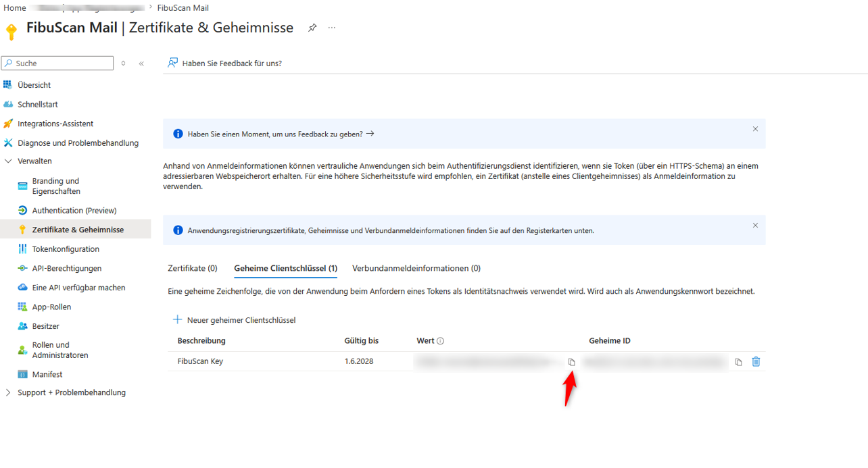Screen dimensions: 868x468
Task: Click the feedback person icon
Action: (173, 63)
